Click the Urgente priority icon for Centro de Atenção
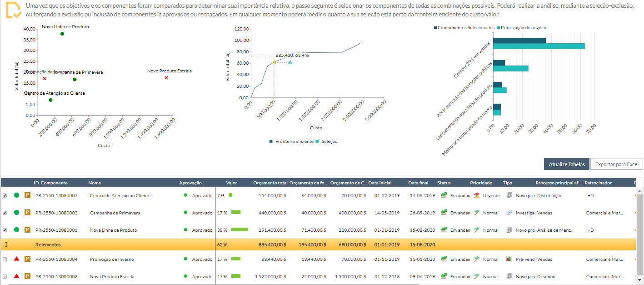The height and width of the screenshot is (285, 644). tap(476, 195)
